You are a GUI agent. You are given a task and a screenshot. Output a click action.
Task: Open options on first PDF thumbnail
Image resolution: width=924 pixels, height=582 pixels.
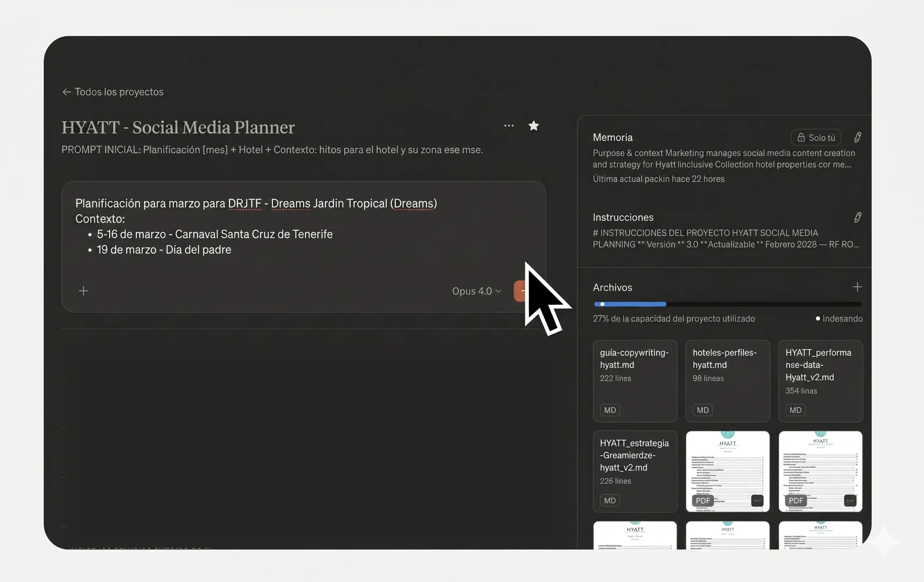tap(757, 501)
